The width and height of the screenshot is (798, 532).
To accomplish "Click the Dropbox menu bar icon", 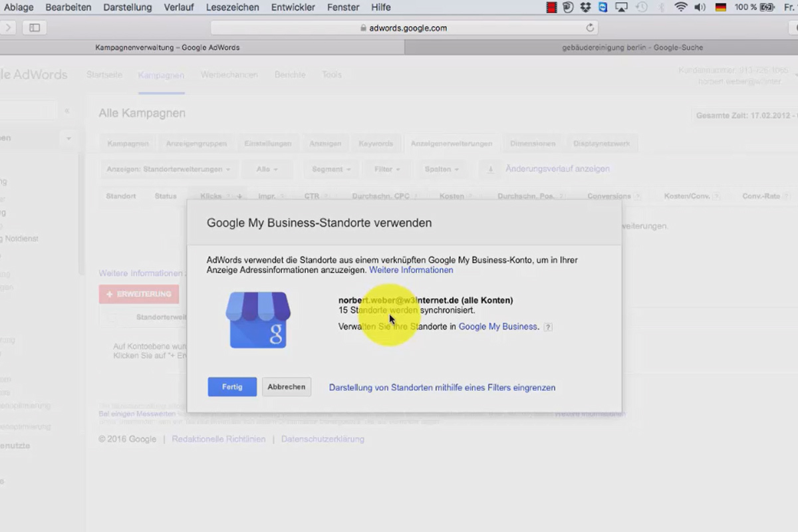I will coord(585,7).
